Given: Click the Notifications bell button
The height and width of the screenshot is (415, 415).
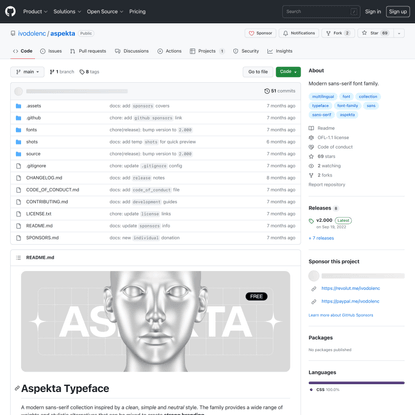Looking at the screenshot, I should tap(299, 33).
